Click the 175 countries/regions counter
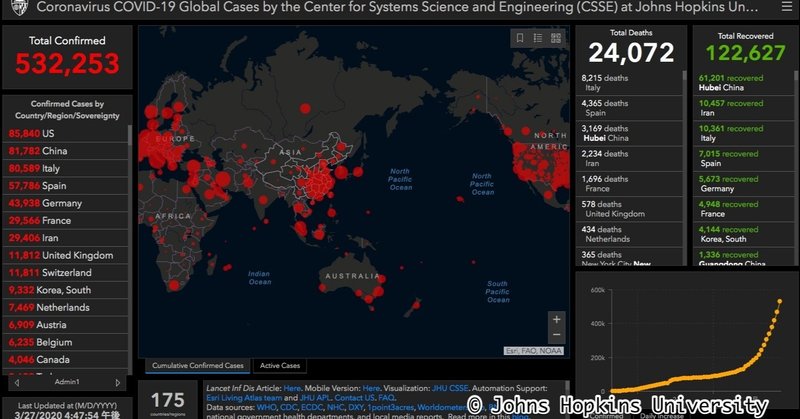 (x=168, y=401)
